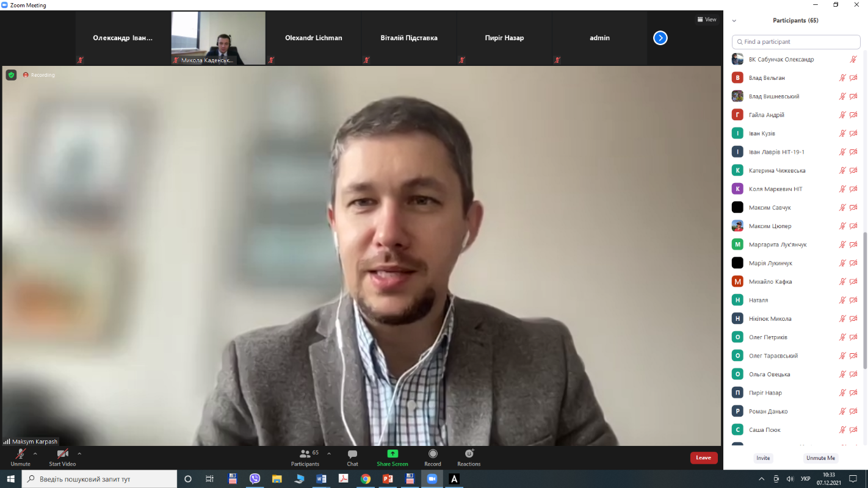This screenshot has width=868, height=488.
Task: Open the Chat panel icon
Action: (x=352, y=454)
